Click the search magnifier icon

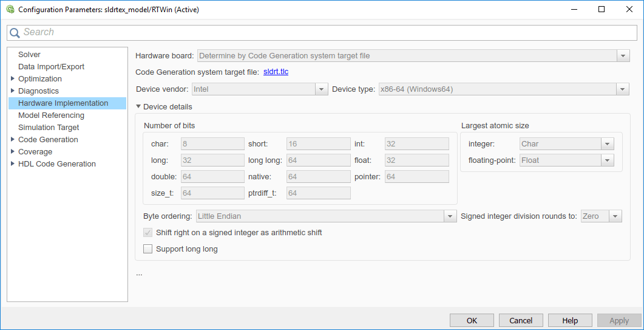click(x=15, y=33)
